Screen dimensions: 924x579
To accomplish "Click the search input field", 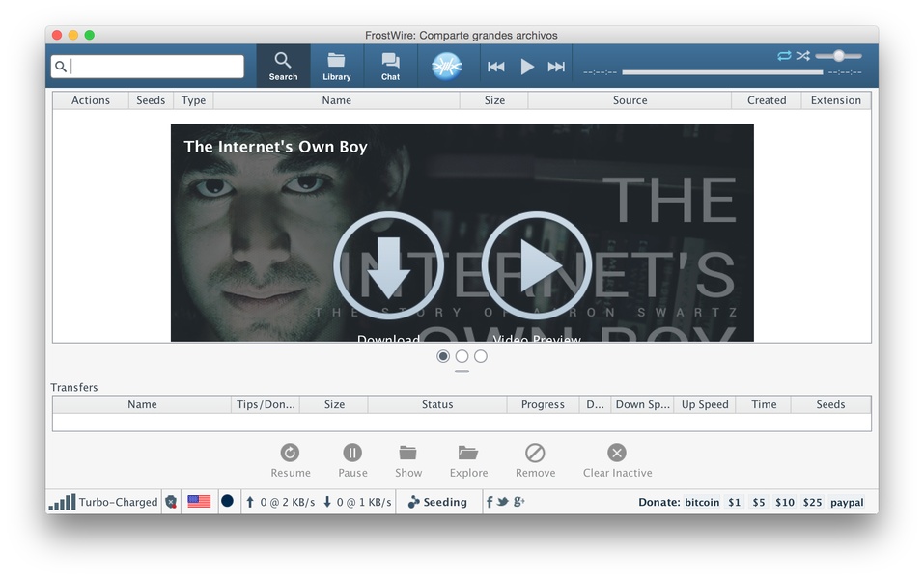I will 154,67.
